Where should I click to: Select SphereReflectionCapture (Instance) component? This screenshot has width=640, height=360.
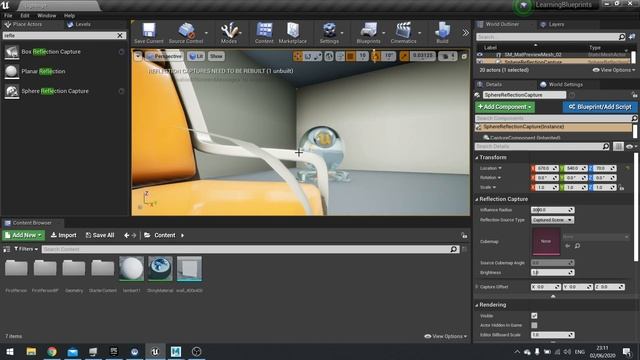(553, 127)
